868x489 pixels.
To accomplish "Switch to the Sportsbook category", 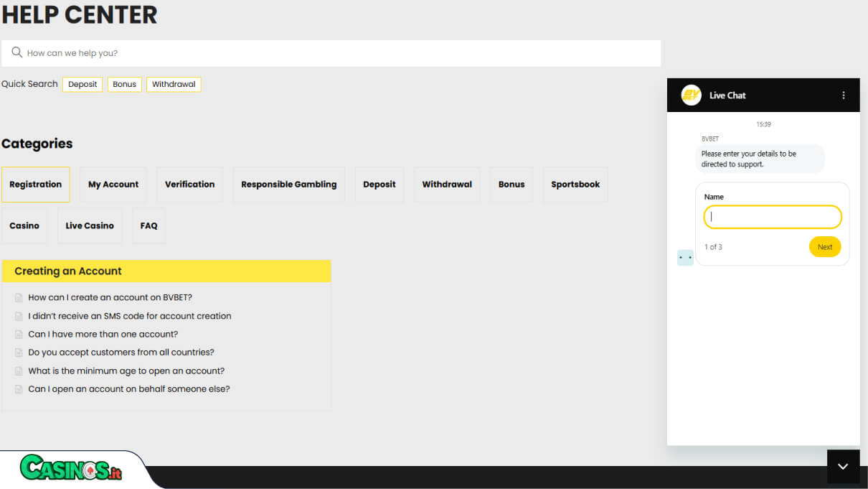I will (x=575, y=185).
